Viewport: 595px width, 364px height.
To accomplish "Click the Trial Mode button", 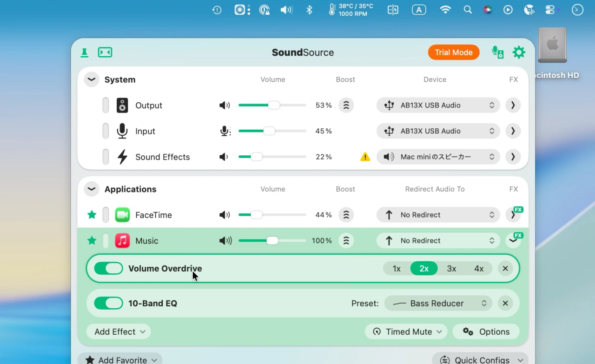I will pyautogui.click(x=453, y=53).
